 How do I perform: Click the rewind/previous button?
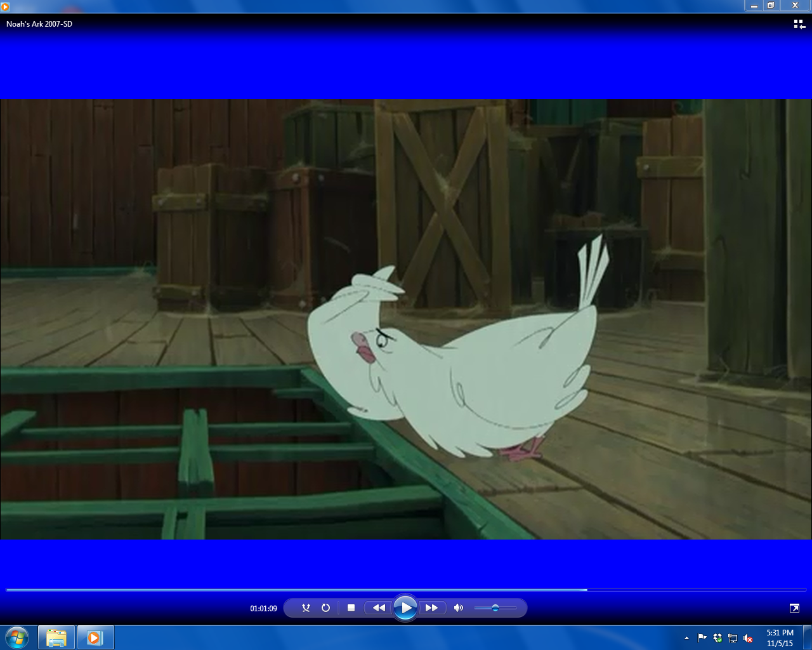point(378,608)
